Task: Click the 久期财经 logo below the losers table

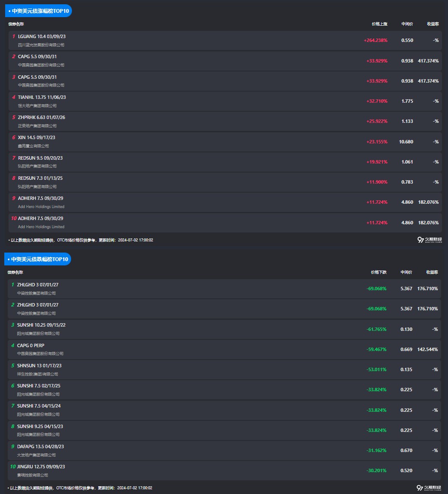Action: [x=428, y=488]
